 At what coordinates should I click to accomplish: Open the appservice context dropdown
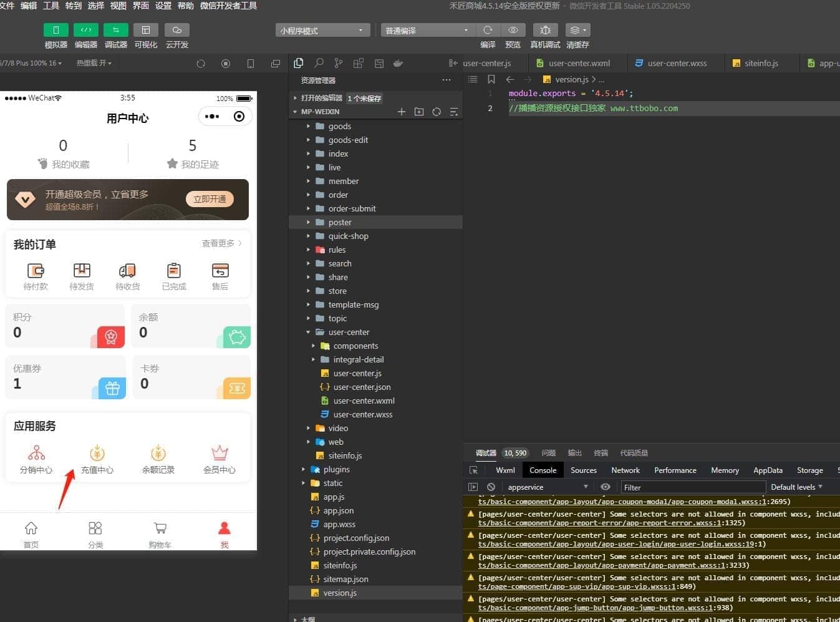pos(547,487)
